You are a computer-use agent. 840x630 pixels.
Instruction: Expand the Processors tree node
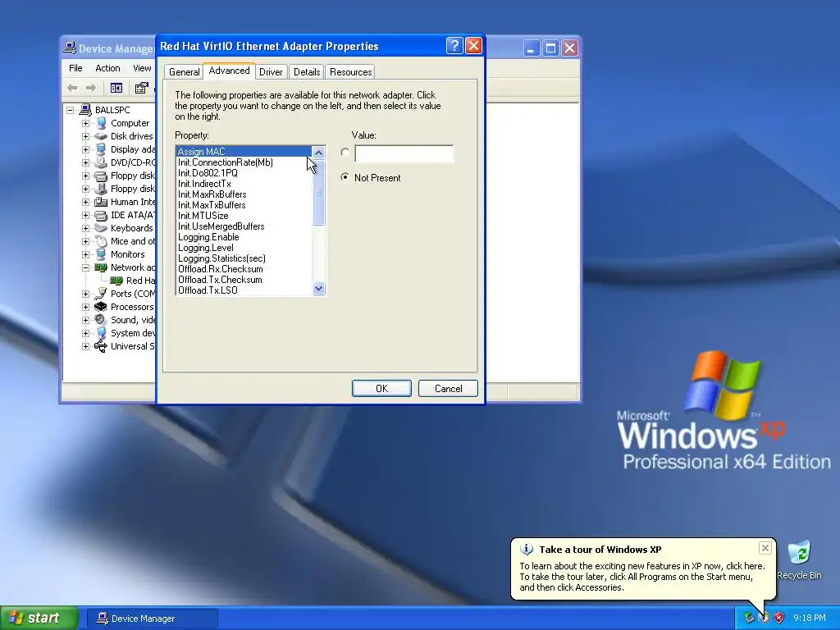85,307
